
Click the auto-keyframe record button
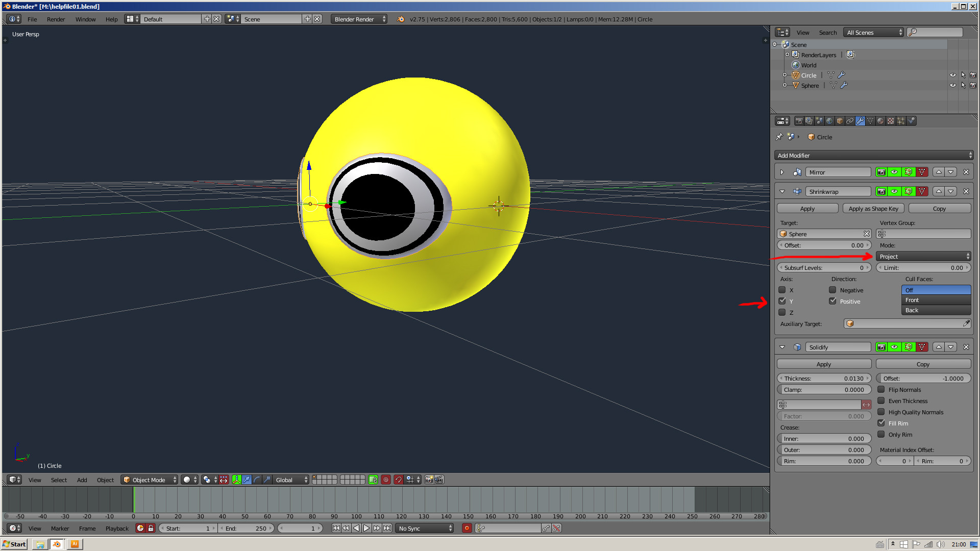[x=467, y=529]
